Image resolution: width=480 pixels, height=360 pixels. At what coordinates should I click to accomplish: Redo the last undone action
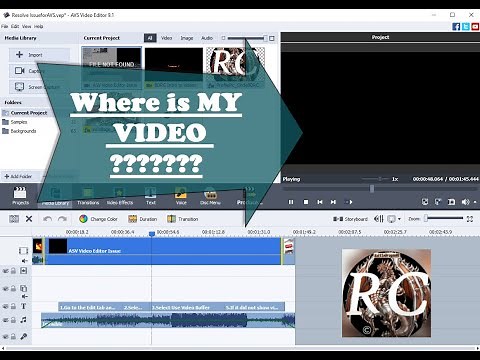(62, 219)
